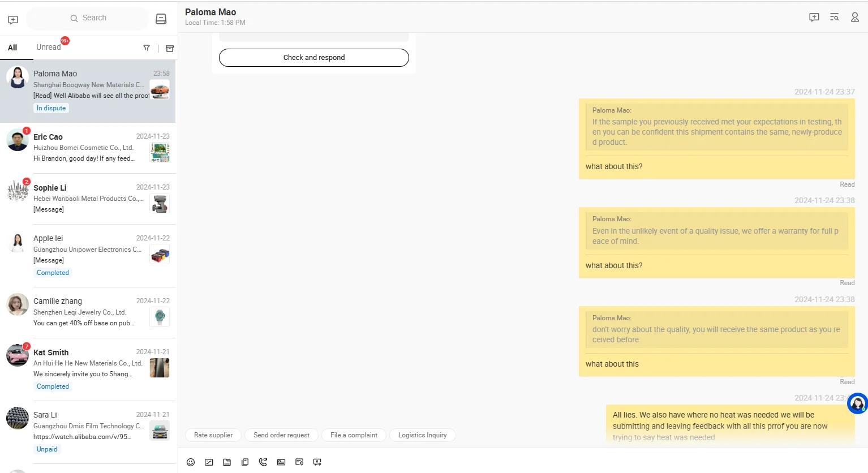Click the 'In dispute' status tag
Viewport: 868px width, 473px height.
coord(51,108)
